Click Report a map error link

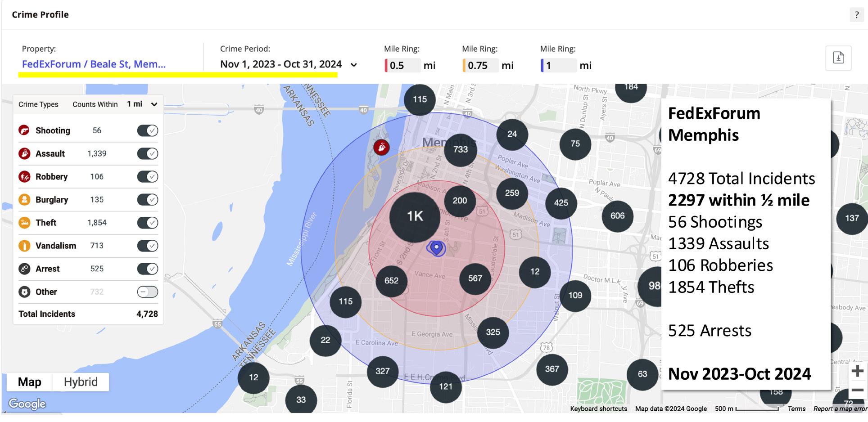840,409
